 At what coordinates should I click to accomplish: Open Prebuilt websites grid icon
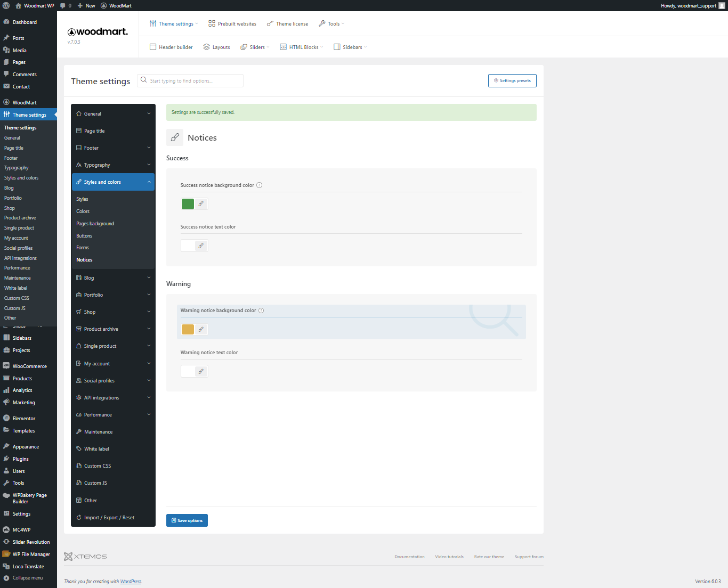pyautogui.click(x=212, y=23)
